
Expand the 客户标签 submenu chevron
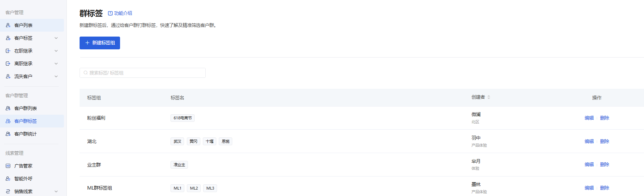[x=56, y=38]
